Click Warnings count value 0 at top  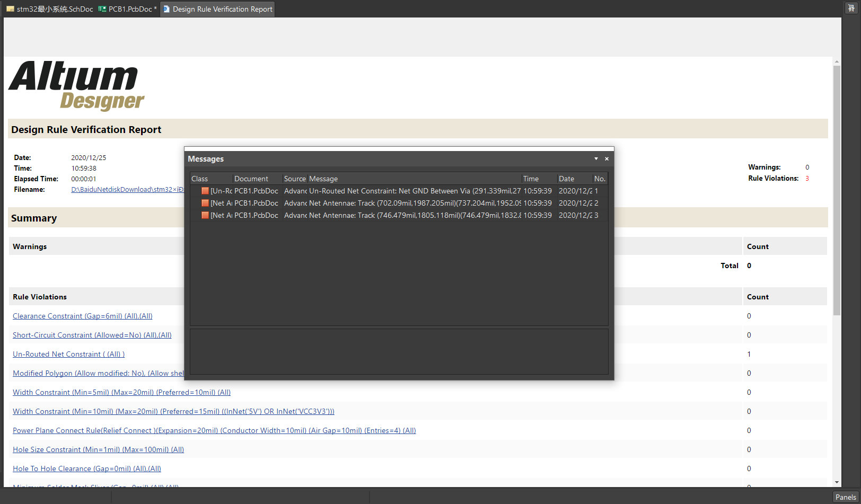(807, 167)
